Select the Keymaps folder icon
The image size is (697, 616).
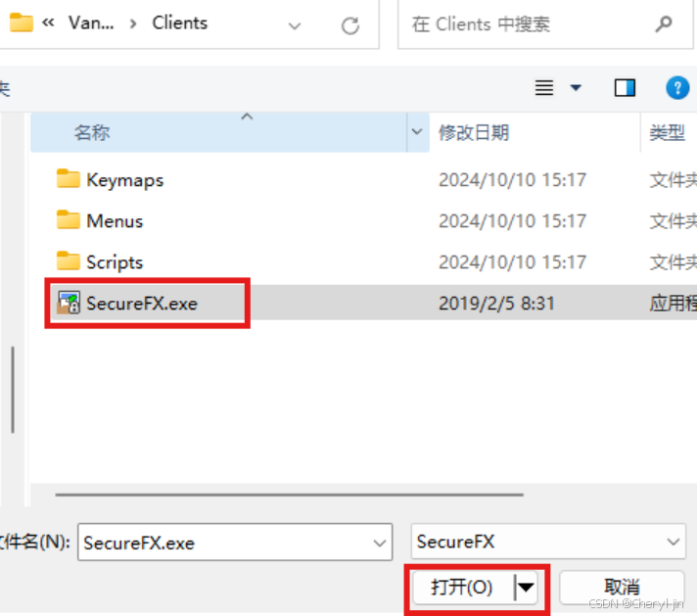click(x=69, y=179)
